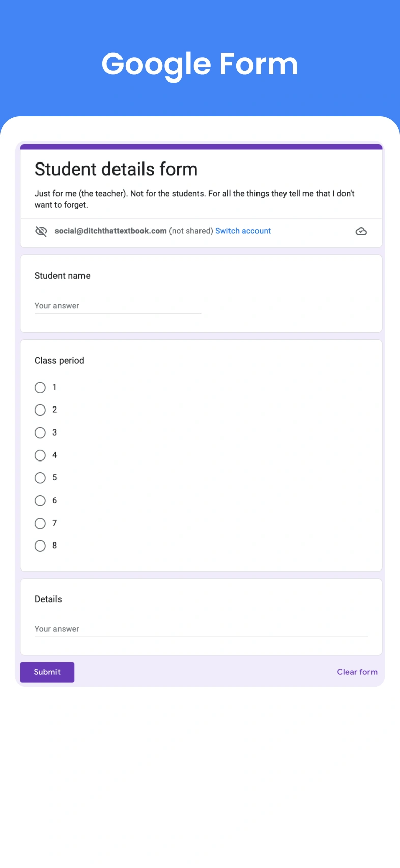Viewport: 400px width, 868px height.
Task: Select class period 1 radio button
Action: [x=40, y=388]
